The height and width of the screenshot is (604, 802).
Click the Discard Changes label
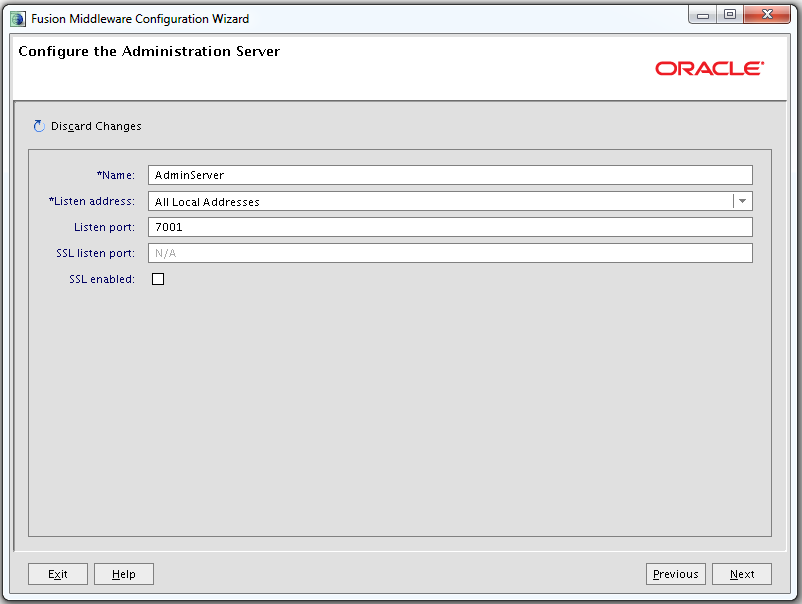[96, 126]
